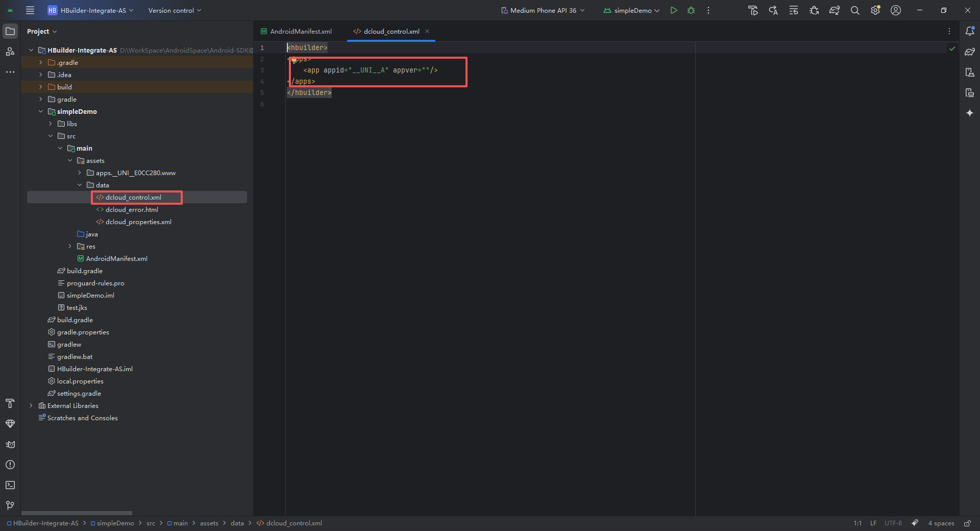Close the dcloud_control.xml tab
980x531 pixels.
tap(427, 31)
